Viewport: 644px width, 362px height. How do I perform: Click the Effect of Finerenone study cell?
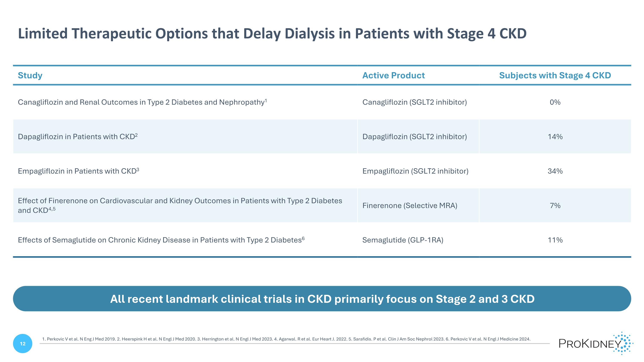click(x=180, y=205)
